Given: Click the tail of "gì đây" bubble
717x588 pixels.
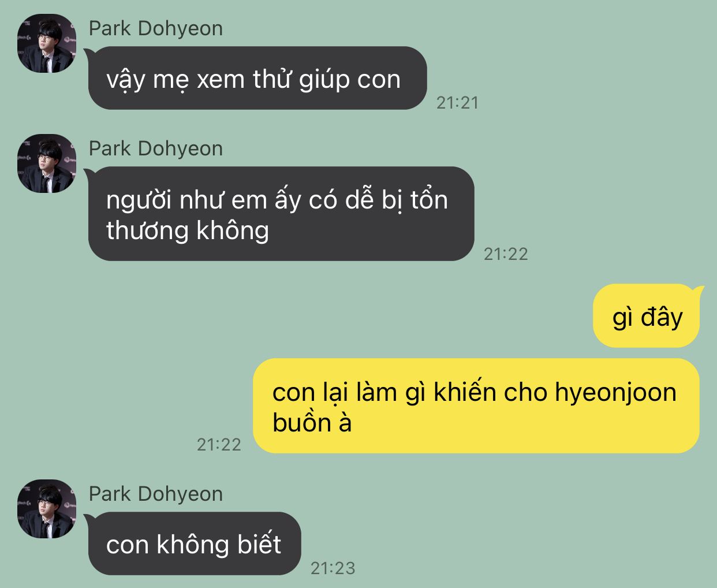Looking at the screenshot, I should pos(699,289).
